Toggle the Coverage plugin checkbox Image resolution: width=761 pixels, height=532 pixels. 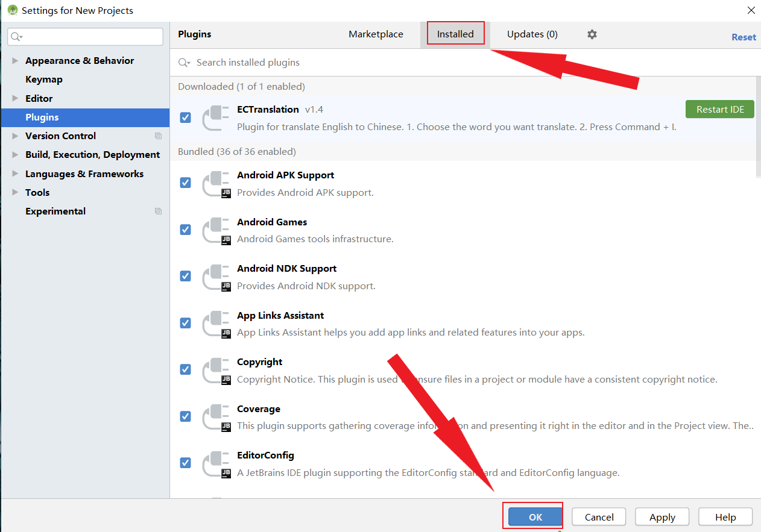tap(186, 416)
